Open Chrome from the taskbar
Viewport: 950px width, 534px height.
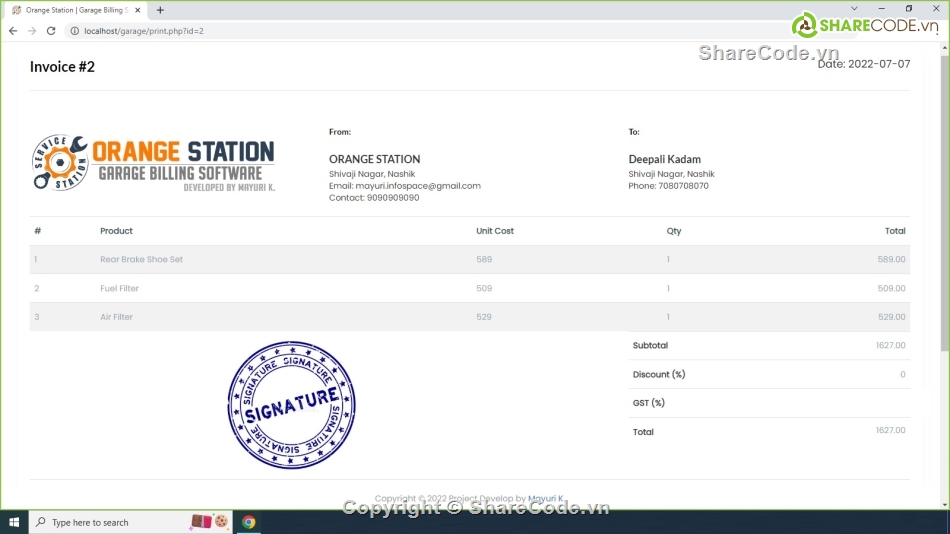pyautogui.click(x=248, y=522)
